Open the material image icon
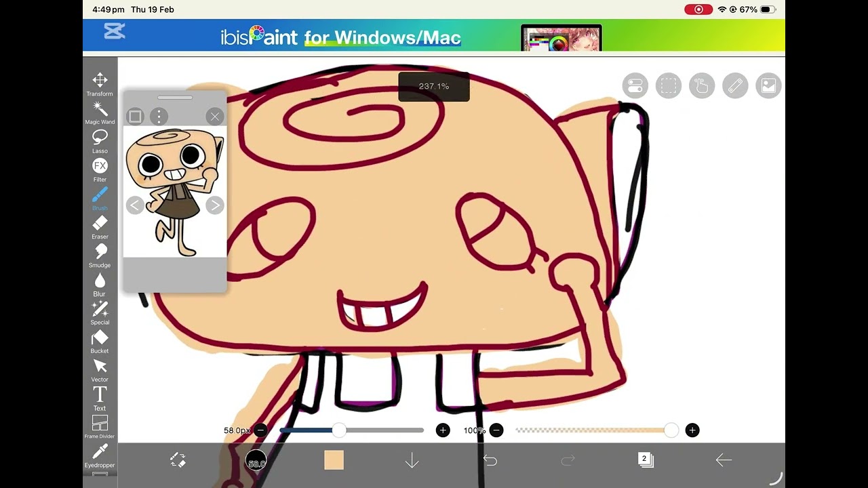 coord(768,86)
